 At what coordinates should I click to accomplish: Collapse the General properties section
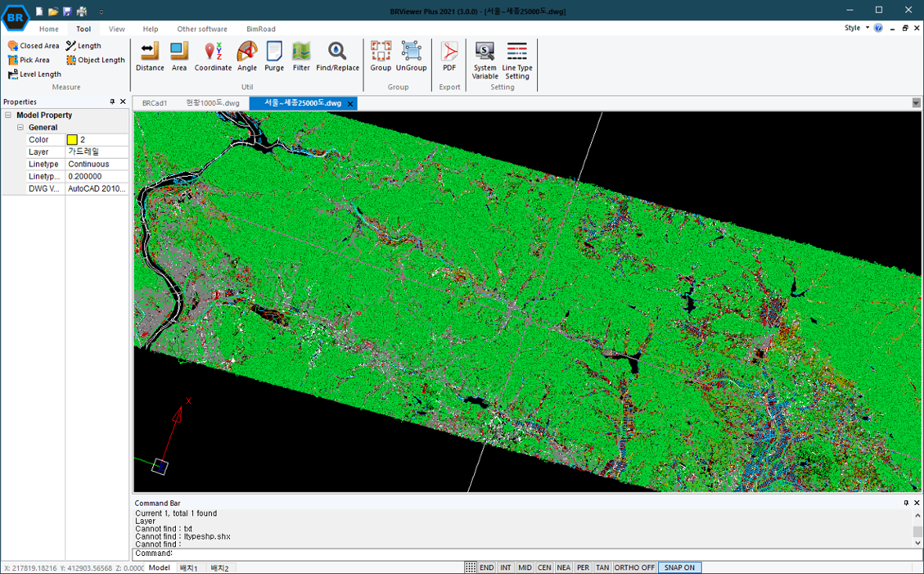pyautogui.click(x=22, y=126)
